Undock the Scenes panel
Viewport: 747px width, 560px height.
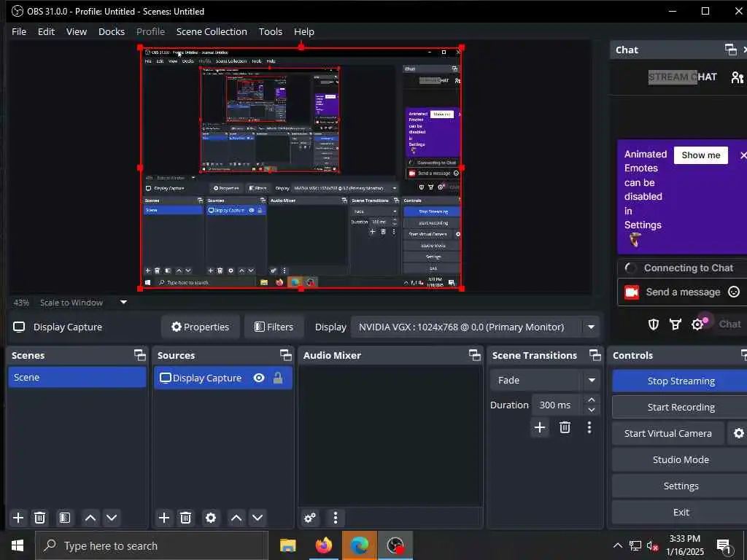(139, 355)
